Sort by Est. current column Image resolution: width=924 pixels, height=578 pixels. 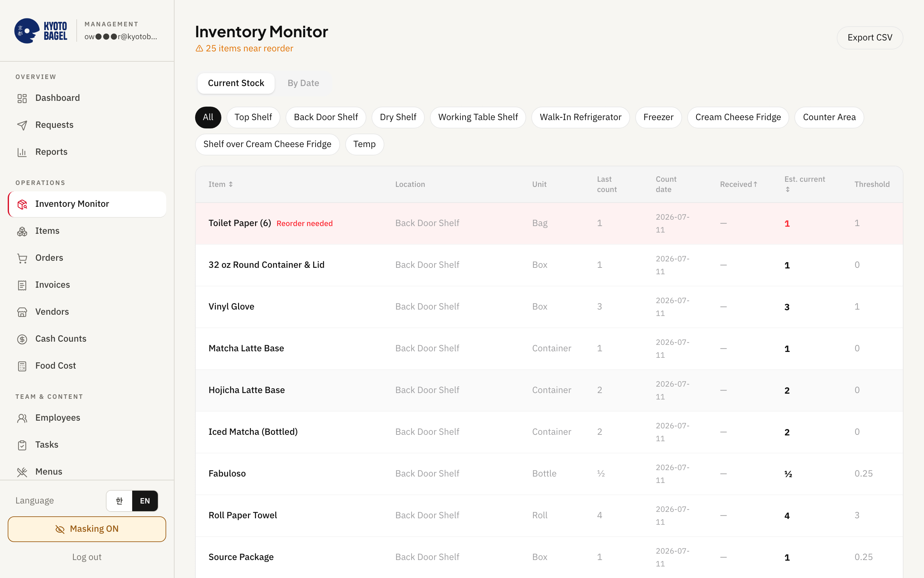pos(805,184)
